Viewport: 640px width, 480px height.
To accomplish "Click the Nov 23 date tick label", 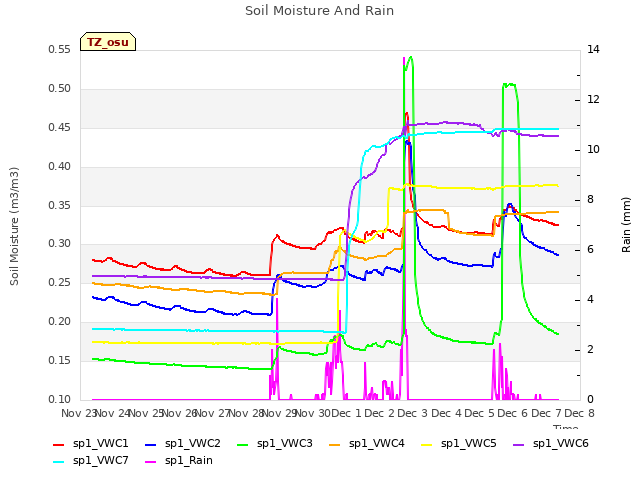I will [x=78, y=413].
